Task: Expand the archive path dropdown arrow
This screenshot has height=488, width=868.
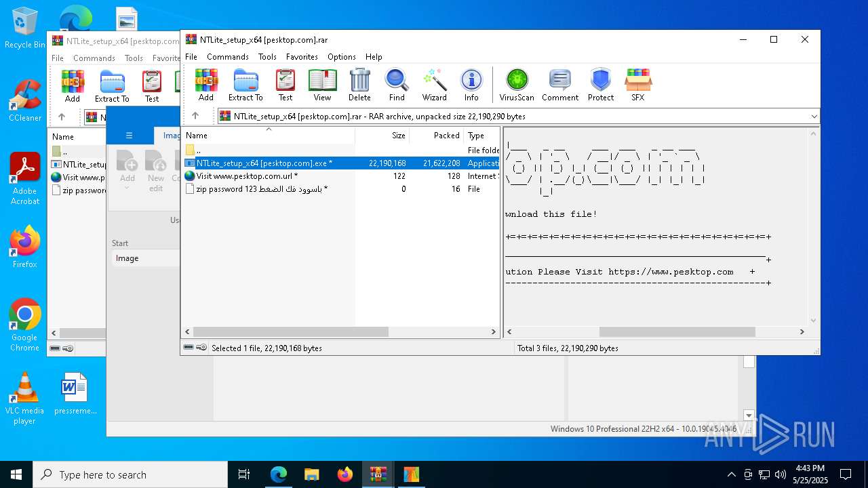Action: pyautogui.click(x=814, y=116)
